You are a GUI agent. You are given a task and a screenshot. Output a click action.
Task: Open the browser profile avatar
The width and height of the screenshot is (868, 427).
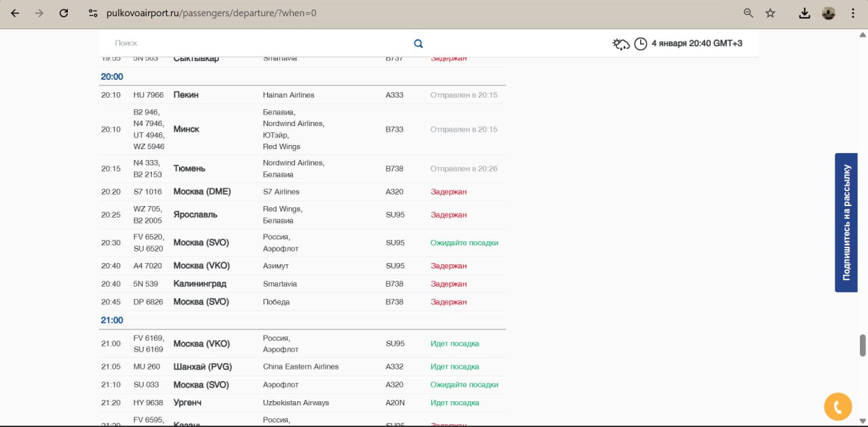(x=828, y=13)
